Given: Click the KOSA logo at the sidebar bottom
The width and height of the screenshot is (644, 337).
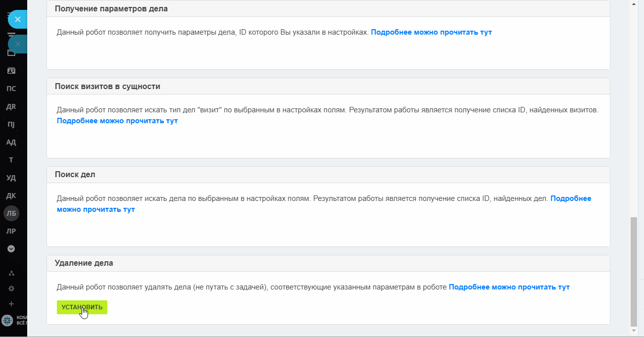Looking at the screenshot, I should tap(7, 320).
